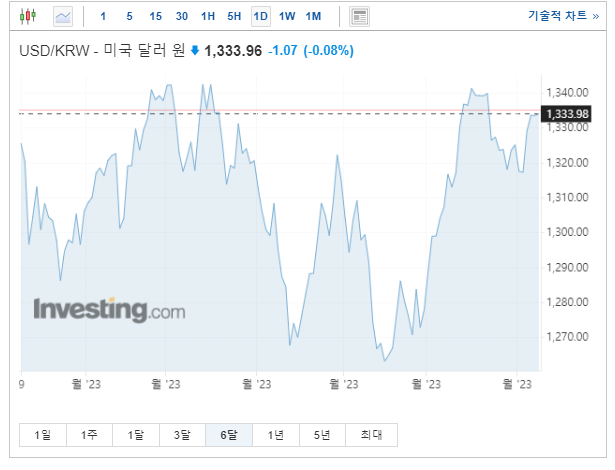Open the 기술적 차트 link
Viewport: 615px width, 470px height.
point(564,16)
